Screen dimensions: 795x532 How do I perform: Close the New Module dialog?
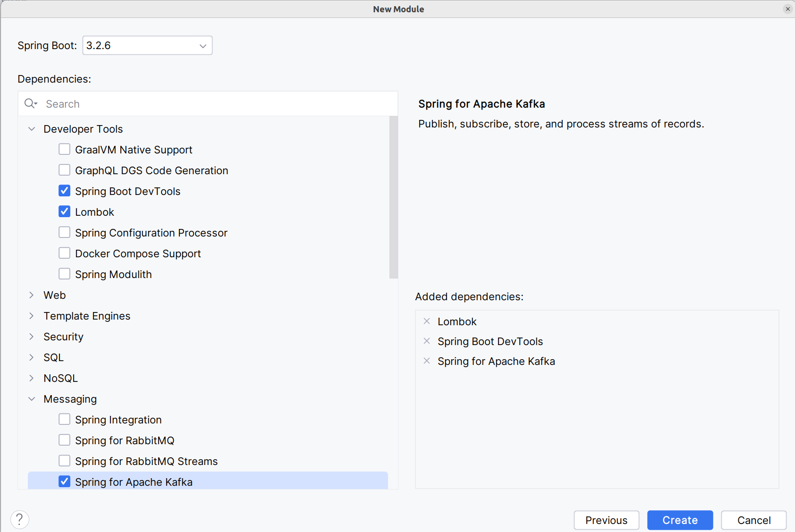(x=787, y=9)
